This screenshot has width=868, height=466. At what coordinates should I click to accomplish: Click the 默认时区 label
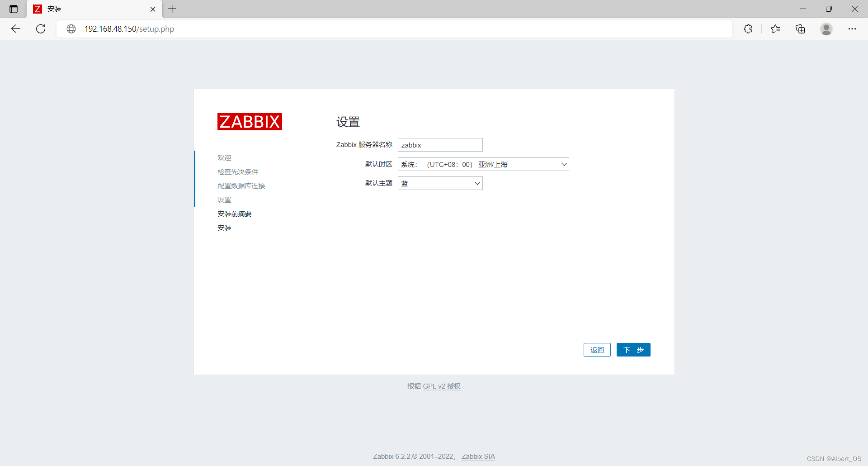coord(379,164)
